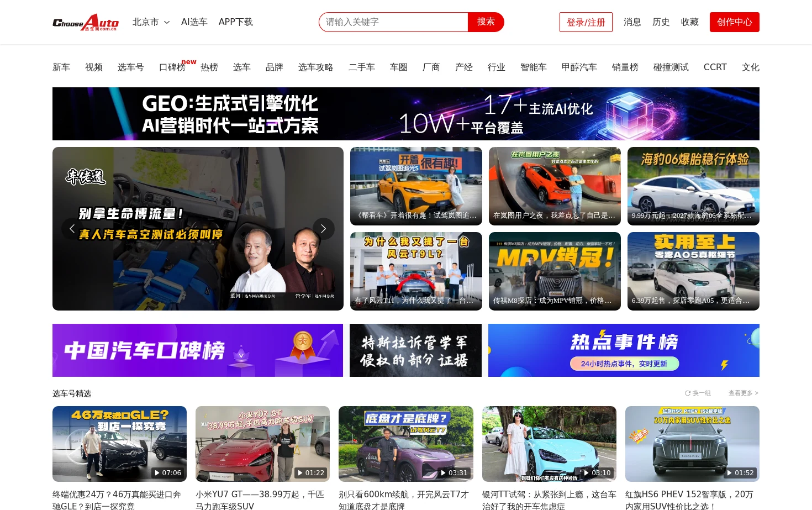Open 消息 messages link
This screenshot has width=812, height=510.
click(632, 22)
